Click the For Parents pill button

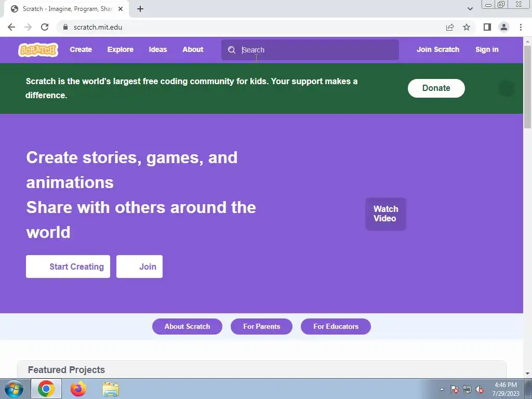point(262,326)
